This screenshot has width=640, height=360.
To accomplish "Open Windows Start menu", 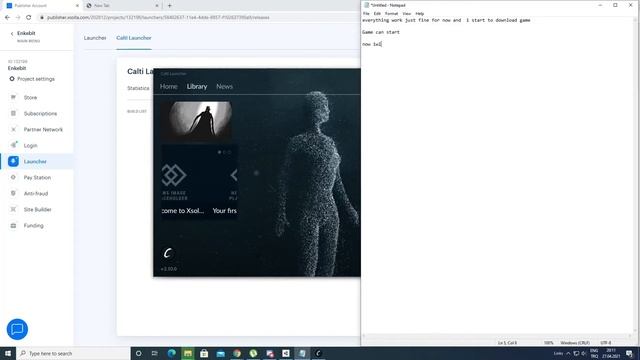I will coord(8,353).
